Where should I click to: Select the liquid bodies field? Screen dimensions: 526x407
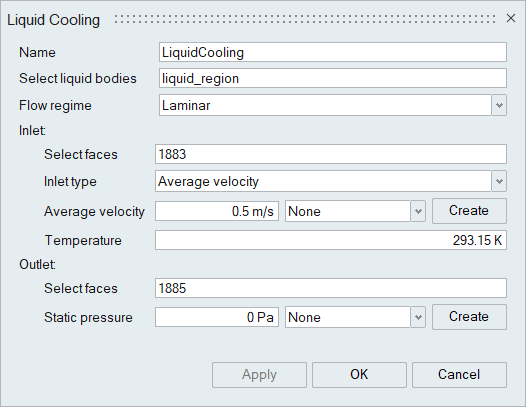click(x=333, y=78)
